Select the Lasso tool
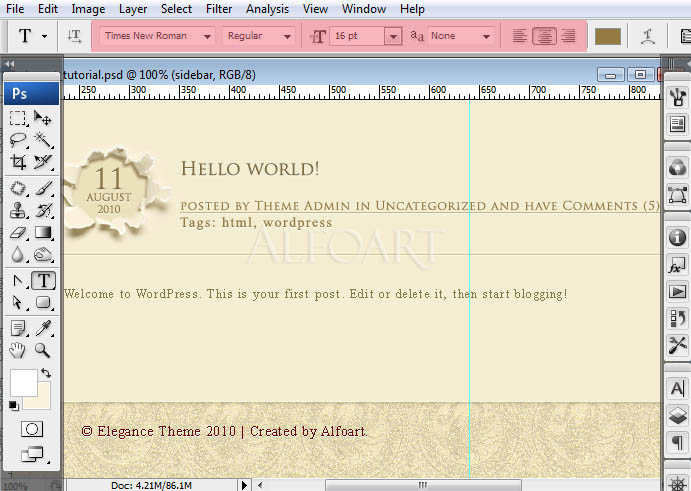The image size is (691, 491). click(18, 140)
